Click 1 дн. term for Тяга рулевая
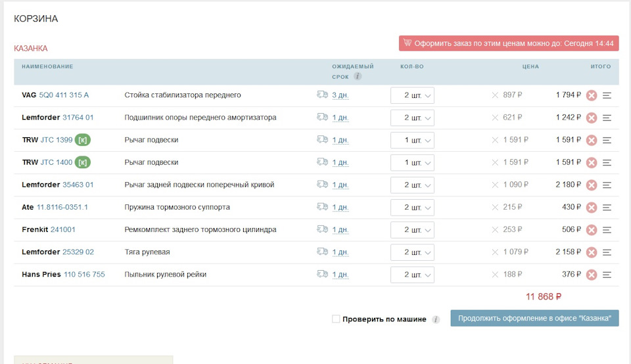 340,252
